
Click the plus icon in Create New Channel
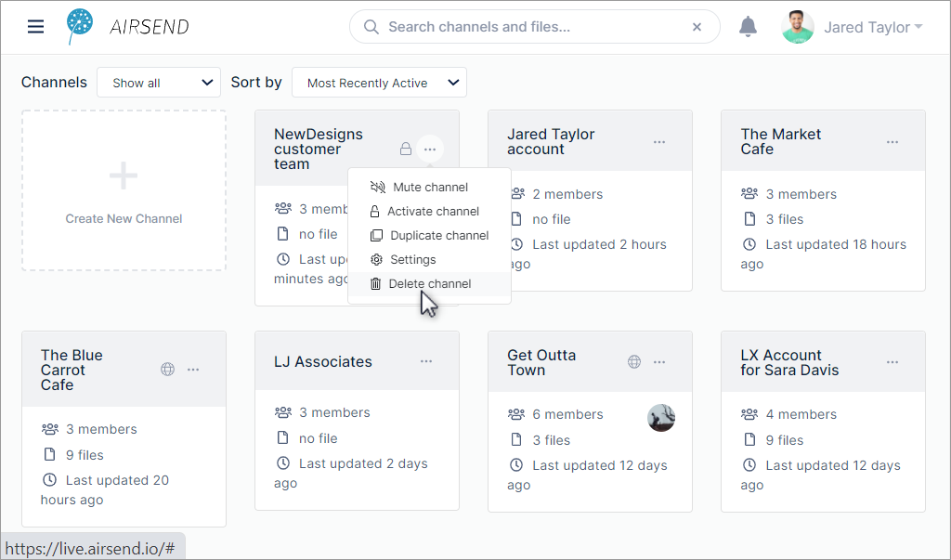(x=124, y=176)
